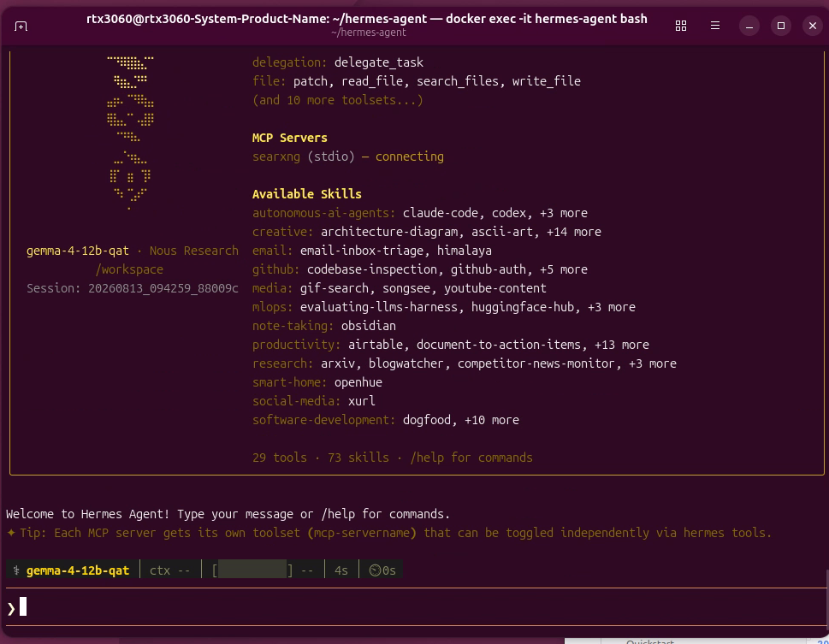829x644 pixels.
Task: Click the ctx -- status segment
Action: pos(169,570)
